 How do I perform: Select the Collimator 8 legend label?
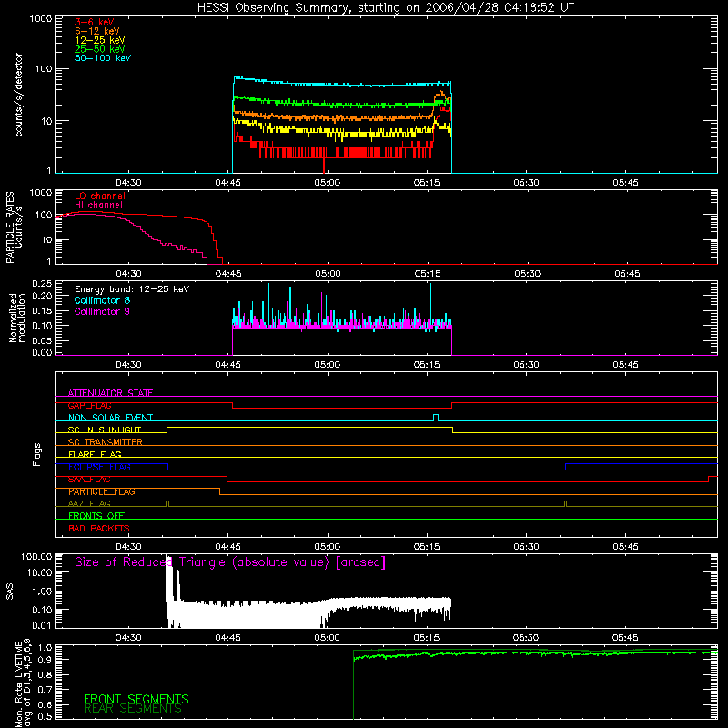pyautogui.click(x=102, y=300)
